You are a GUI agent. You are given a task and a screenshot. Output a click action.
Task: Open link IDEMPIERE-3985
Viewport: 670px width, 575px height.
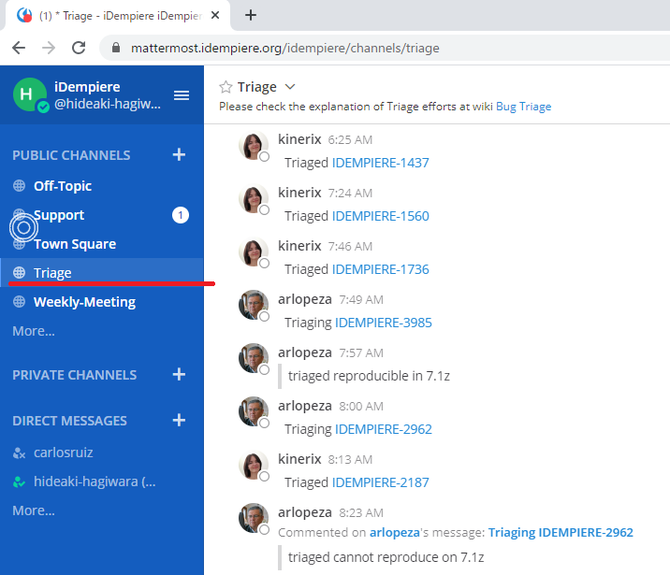pos(383,323)
